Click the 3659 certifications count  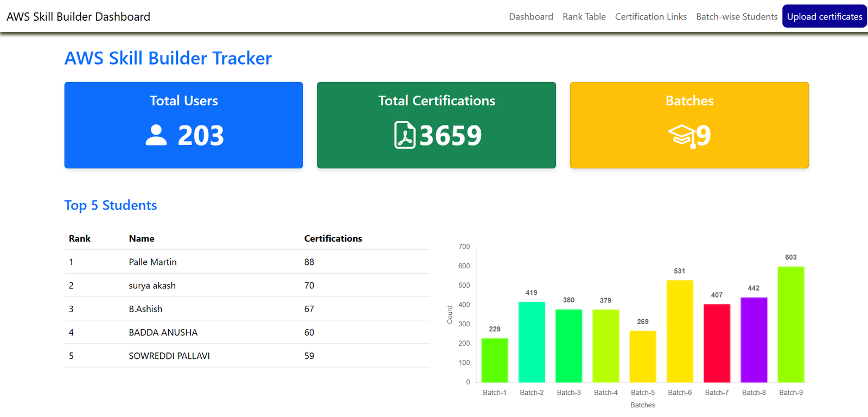450,135
